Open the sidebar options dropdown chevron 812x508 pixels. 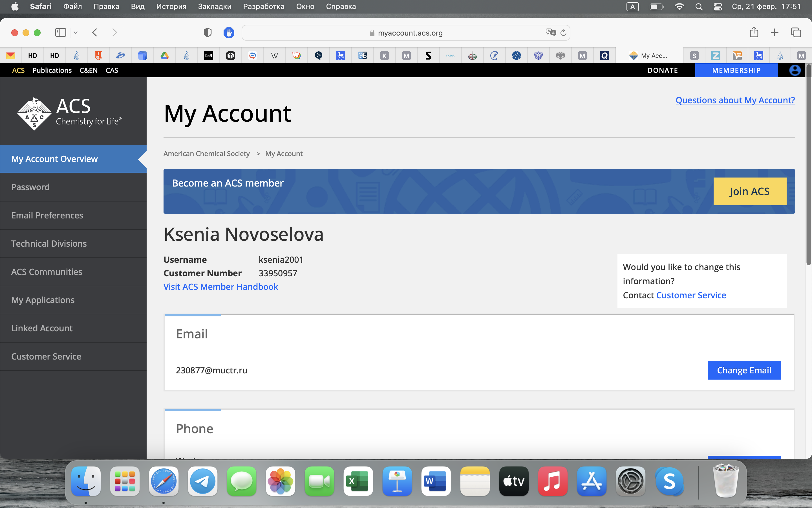76,32
